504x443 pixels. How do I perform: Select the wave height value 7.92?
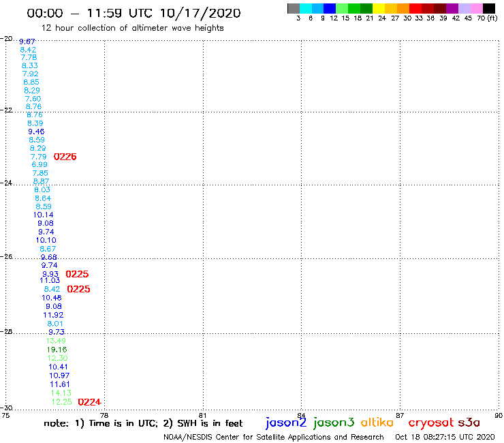(31, 74)
